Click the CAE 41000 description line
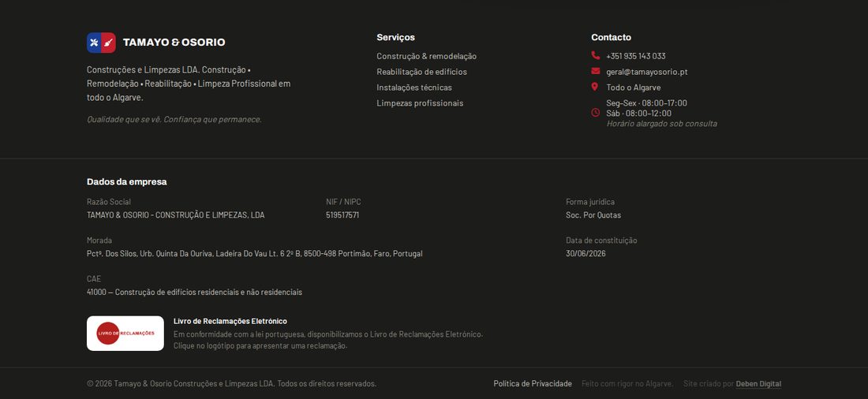Screen dimensions: 868x399 (194, 293)
